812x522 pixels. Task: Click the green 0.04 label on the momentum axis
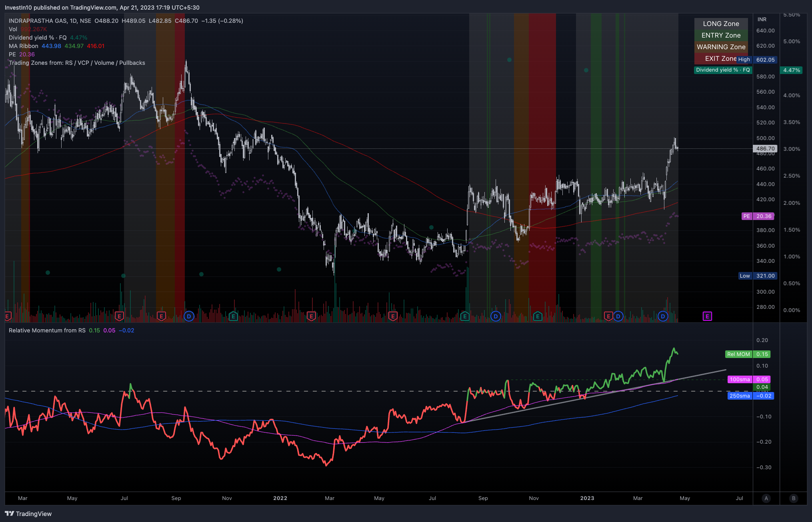point(762,387)
